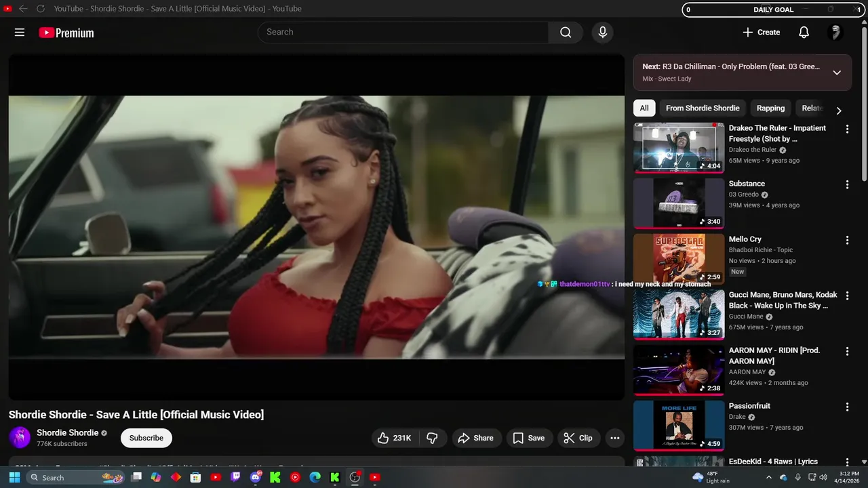Open options for Drakeo The Ruler video
This screenshot has width=868, height=488.
847,129
